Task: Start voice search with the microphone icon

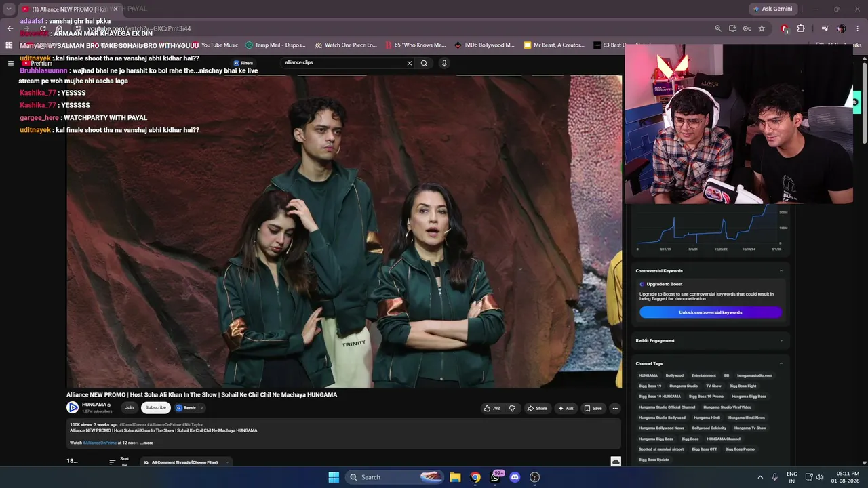Action: [444, 63]
